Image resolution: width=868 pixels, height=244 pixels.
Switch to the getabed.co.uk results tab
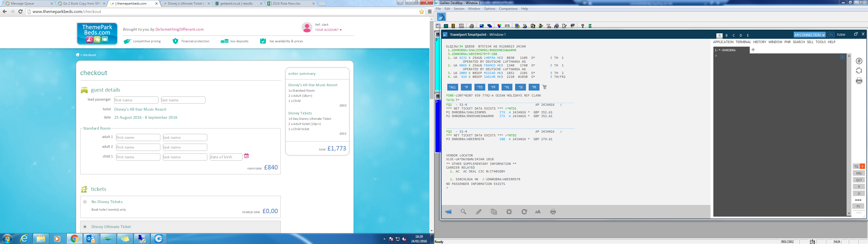(x=238, y=4)
